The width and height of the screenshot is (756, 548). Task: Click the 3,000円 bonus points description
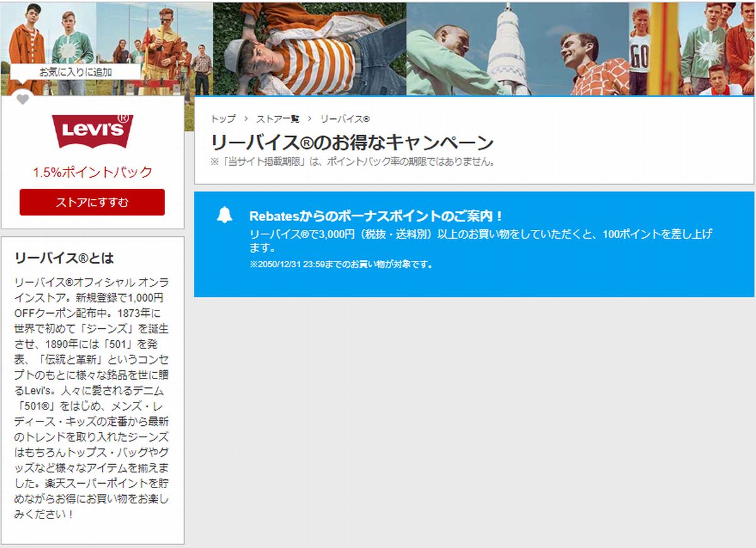[481, 240]
